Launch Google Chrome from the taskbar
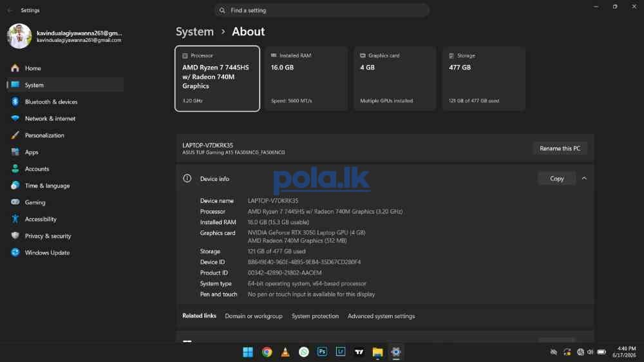 (267, 352)
